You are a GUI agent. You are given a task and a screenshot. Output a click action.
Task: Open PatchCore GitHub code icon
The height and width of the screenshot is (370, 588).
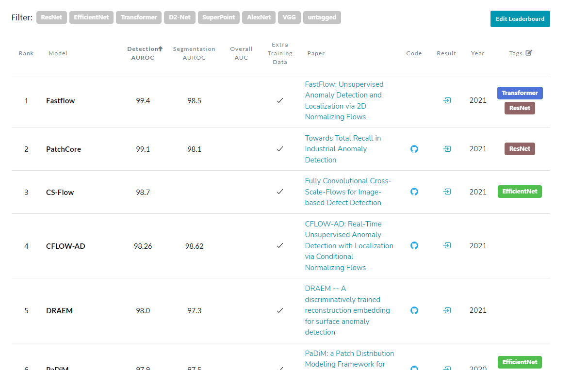coord(414,149)
